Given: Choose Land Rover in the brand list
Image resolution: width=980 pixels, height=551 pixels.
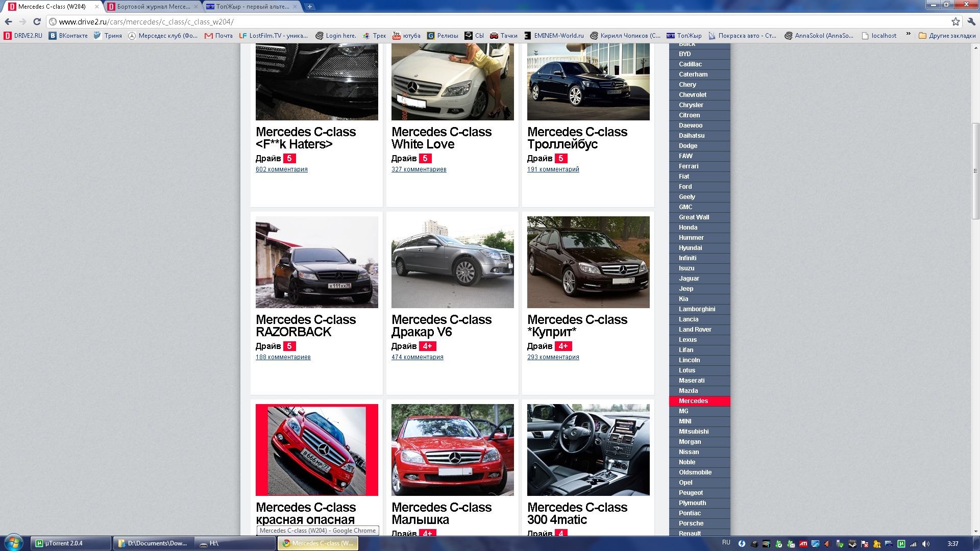Looking at the screenshot, I should [x=699, y=330].
